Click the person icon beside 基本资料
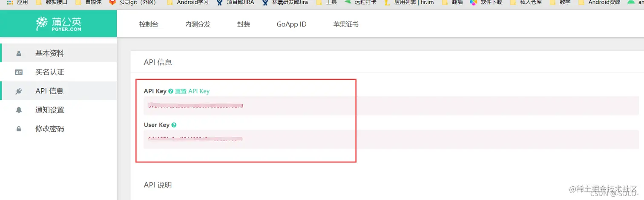 click(x=19, y=54)
